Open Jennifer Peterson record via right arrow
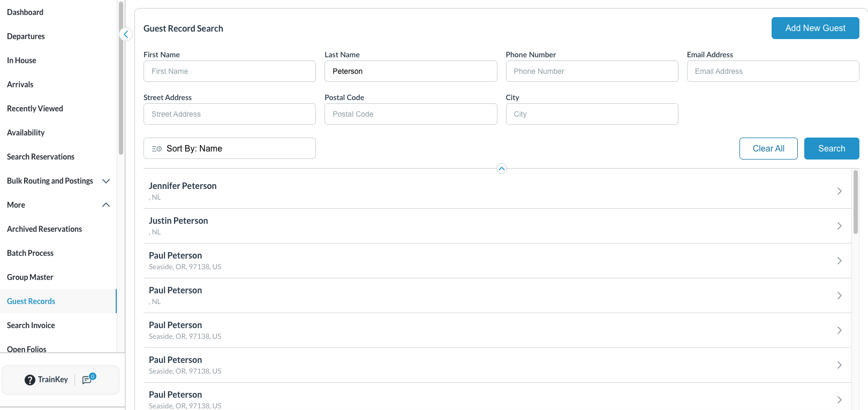This screenshot has height=410, width=868. [839, 191]
